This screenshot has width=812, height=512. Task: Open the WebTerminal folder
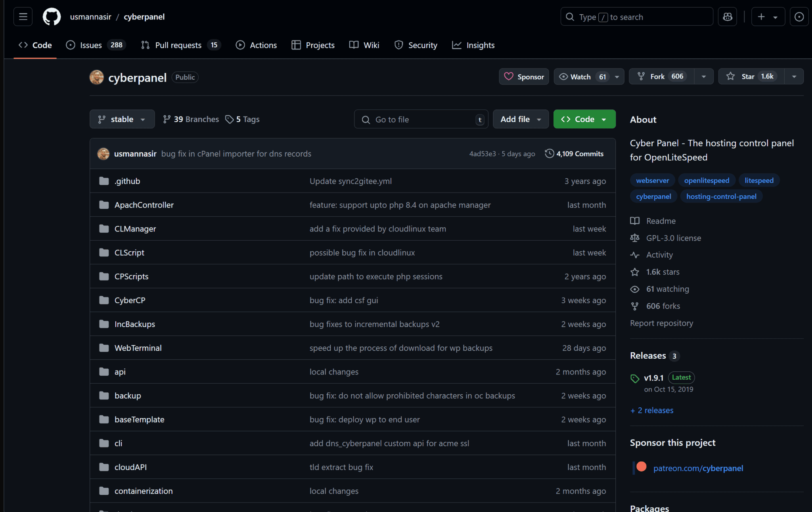tap(138, 348)
